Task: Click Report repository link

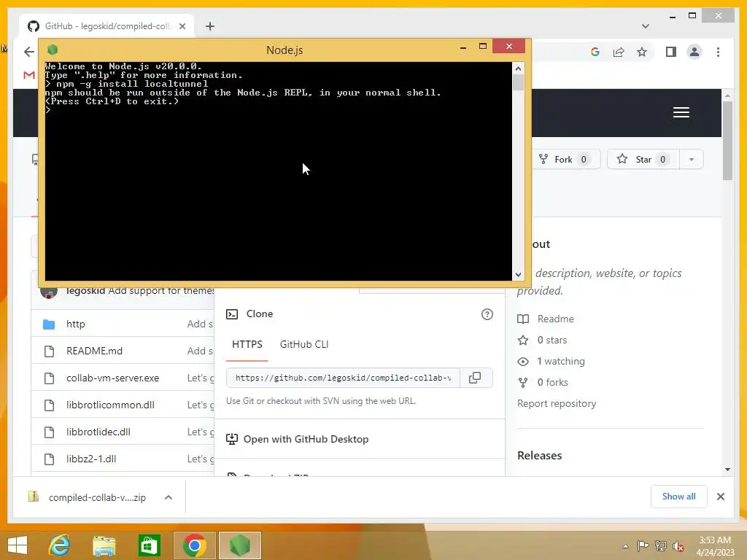Action: (557, 403)
